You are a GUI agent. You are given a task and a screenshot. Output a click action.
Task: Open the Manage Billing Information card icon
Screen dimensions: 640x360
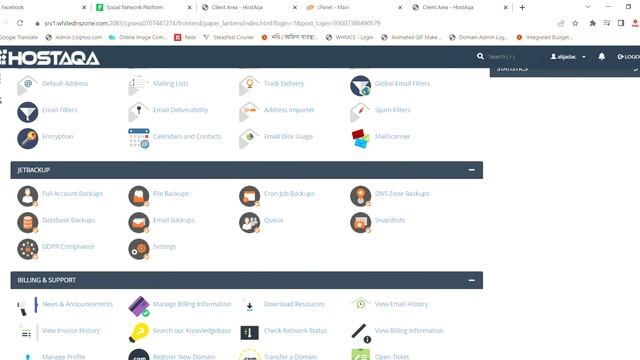coord(138,306)
